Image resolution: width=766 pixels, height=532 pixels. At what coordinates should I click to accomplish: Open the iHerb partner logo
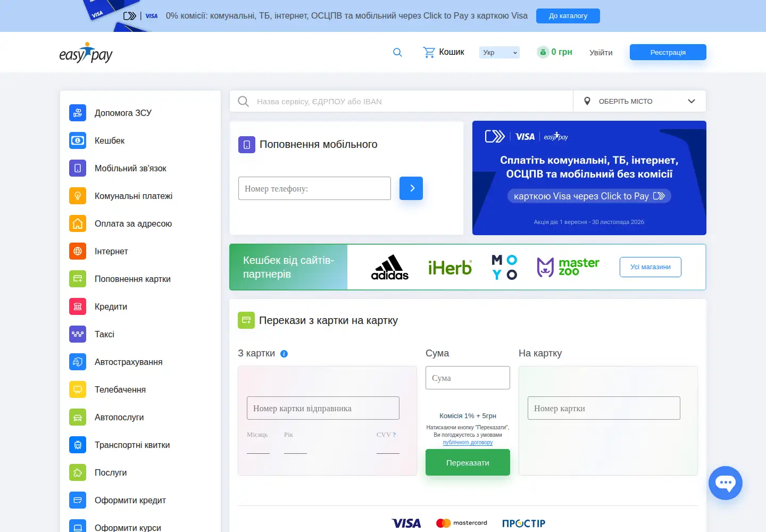(x=450, y=267)
